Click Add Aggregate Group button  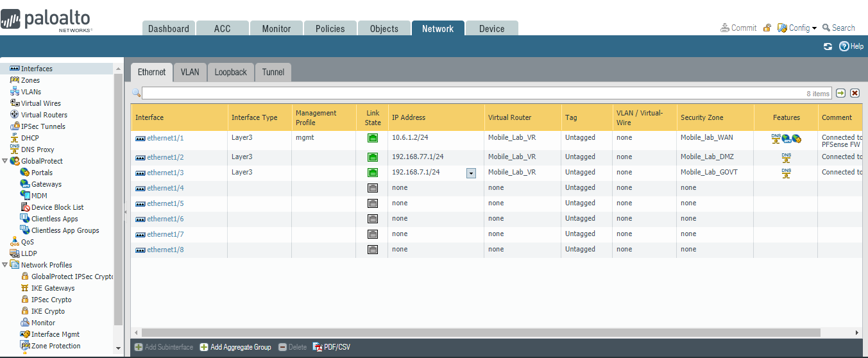pyautogui.click(x=235, y=347)
